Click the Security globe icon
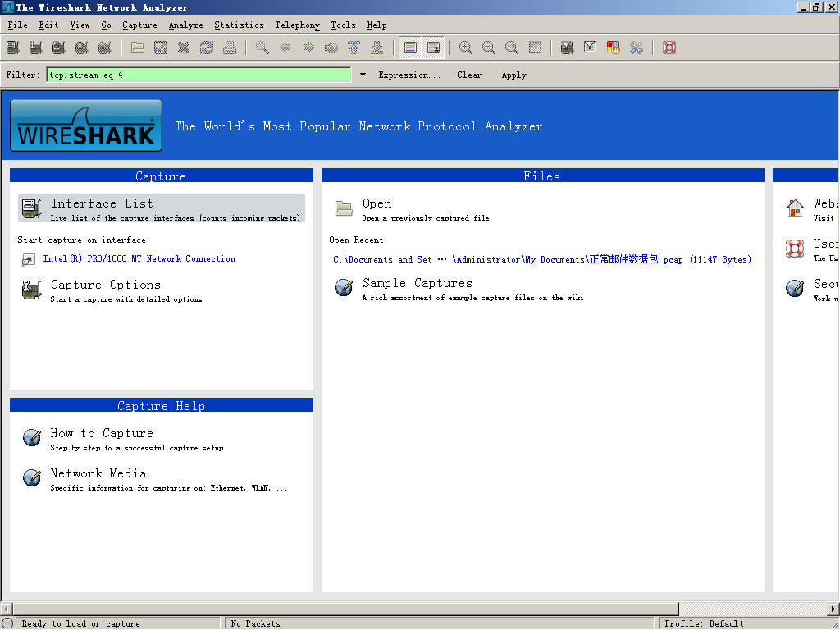The image size is (840, 630). pos(795,288)
